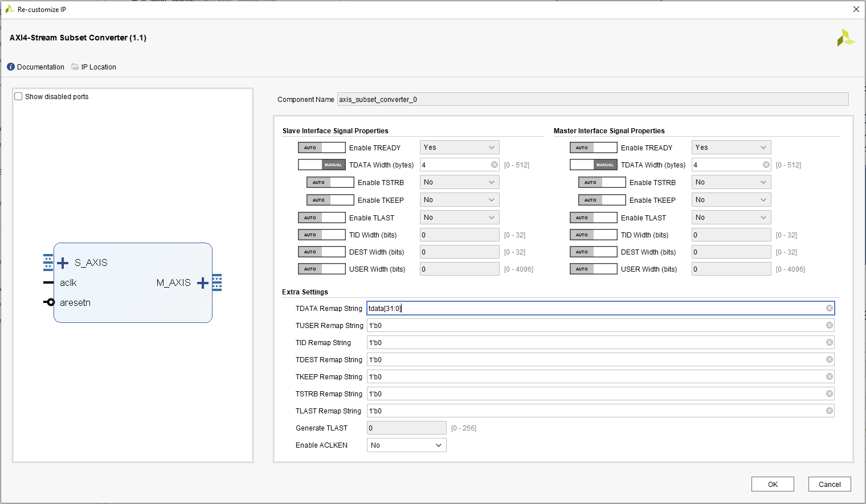Click the Vivado logo in the dialog corner
This screenshot has height=504, width=866.
[845, 37]
